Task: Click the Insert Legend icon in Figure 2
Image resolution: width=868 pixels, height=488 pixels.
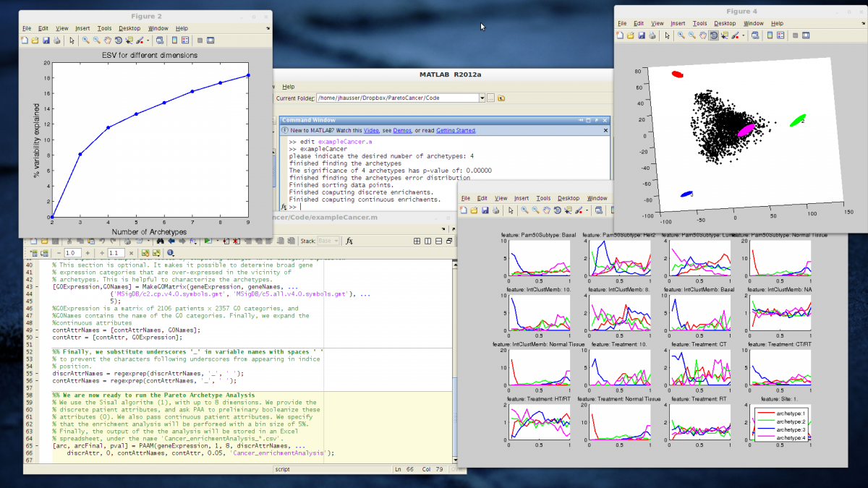Action: (185, 40)
